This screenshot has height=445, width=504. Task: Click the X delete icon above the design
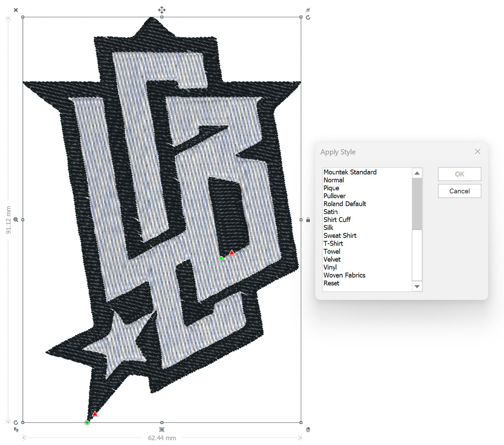coord(16,10)
